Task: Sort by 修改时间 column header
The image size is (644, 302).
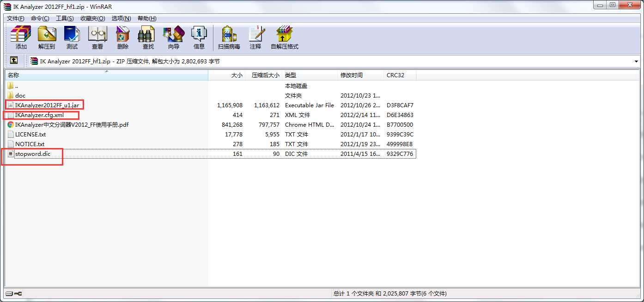Action: (361, 75)
